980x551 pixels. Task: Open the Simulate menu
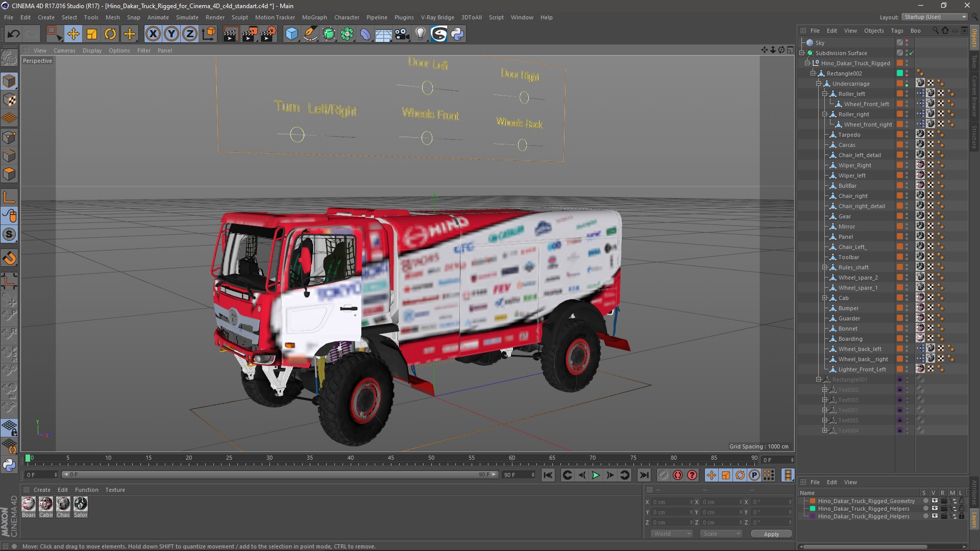[x=187, y=17]
